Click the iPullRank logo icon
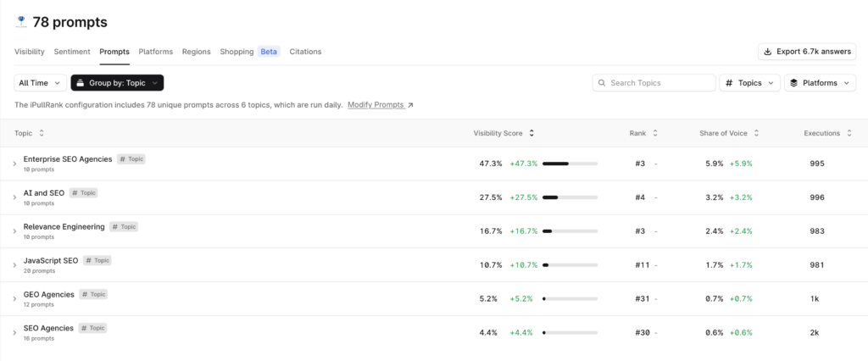Viewport: 868px width, 361px height. tap(21, 22)
